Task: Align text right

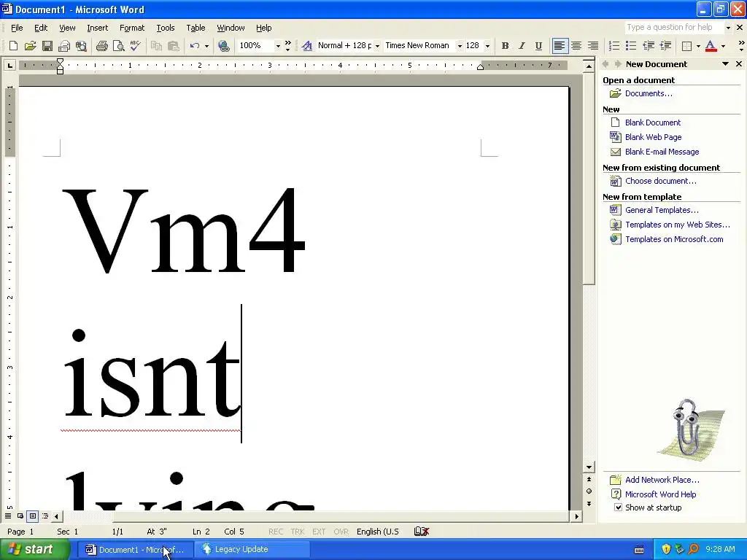Action: point(593,46)
